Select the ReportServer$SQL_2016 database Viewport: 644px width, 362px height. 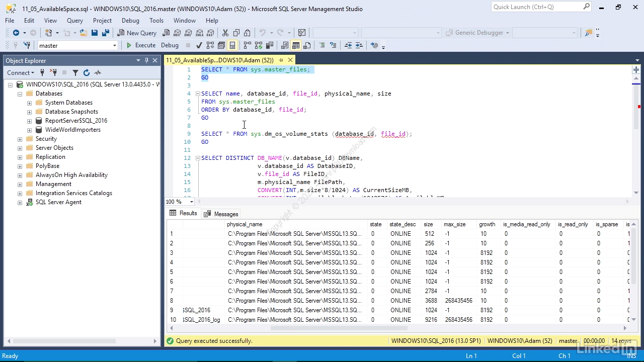[76, 121]
